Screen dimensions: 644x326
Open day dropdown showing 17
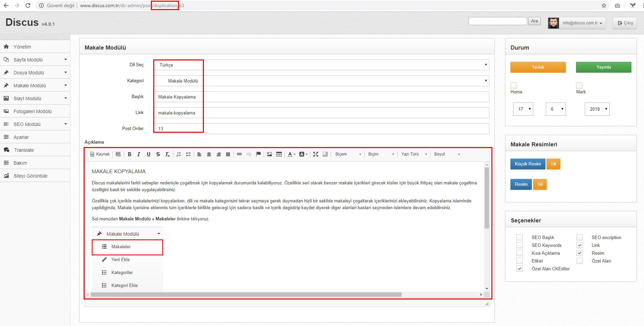click(523, 109)
